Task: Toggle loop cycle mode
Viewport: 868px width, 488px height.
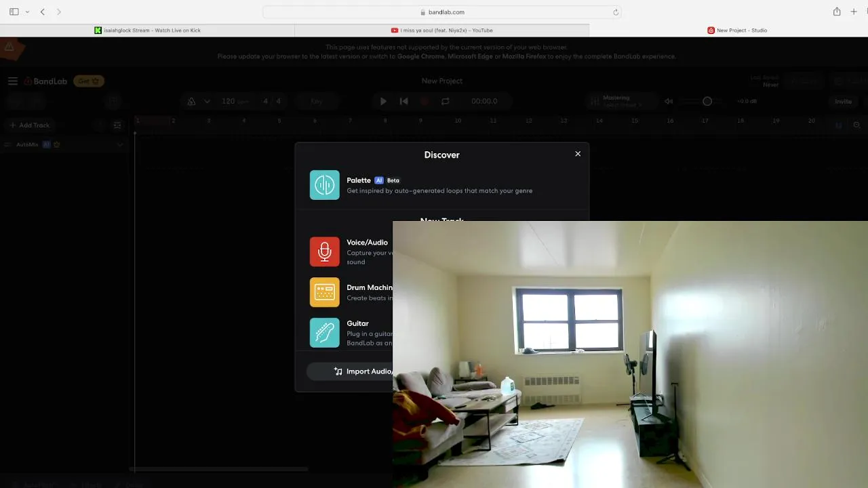Action: tap(446, 102)
